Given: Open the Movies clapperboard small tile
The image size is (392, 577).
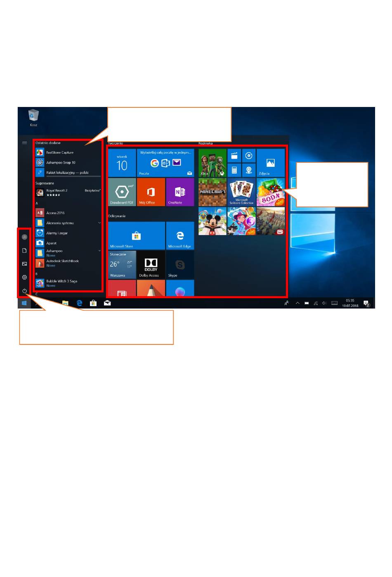Looking at the screenshot, I should click(234, 156).
